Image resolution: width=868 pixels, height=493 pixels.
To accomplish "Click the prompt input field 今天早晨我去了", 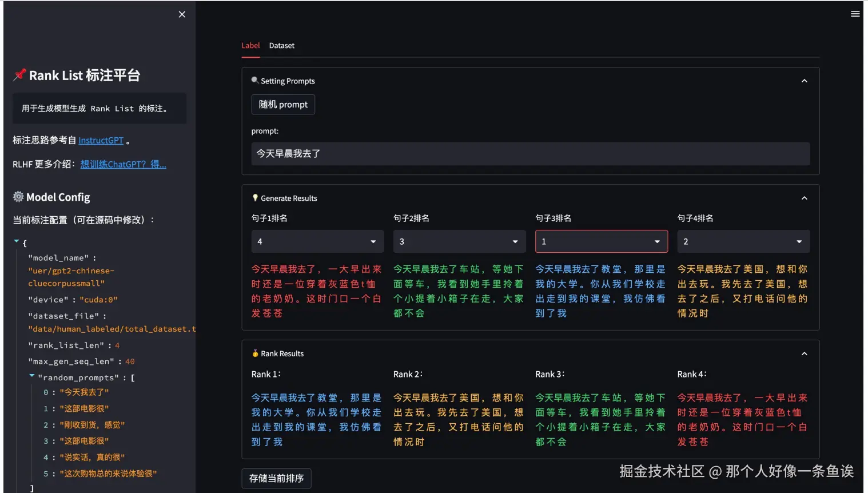I will pos(531,153).
